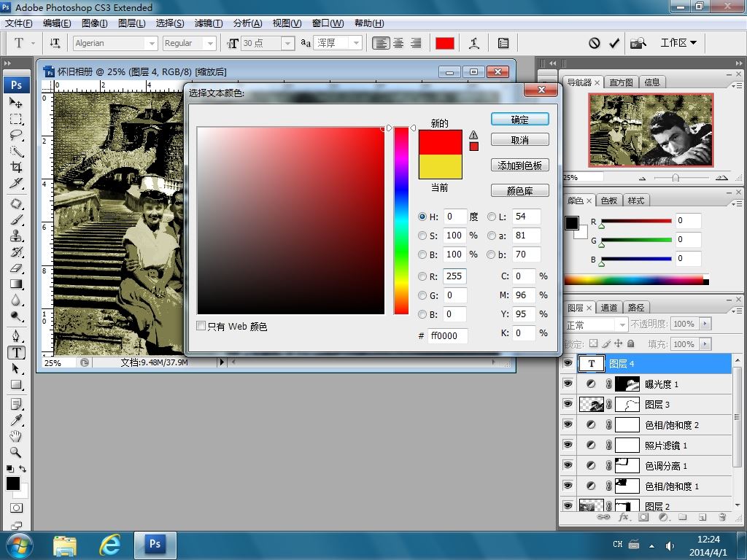Click the commit checkmark in options bar
Screen dimensions: 747x560
click(x=614, y=43)
